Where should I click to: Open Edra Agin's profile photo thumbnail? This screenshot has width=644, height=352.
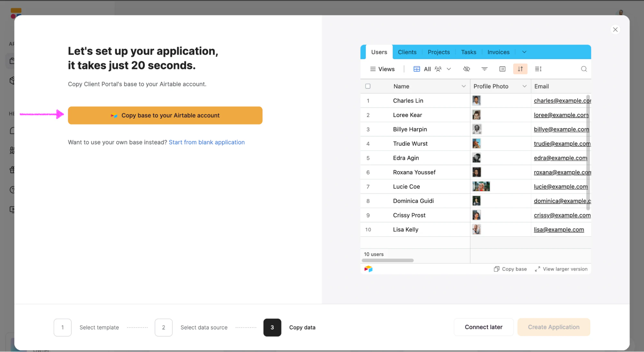click(x=476, y=158)
